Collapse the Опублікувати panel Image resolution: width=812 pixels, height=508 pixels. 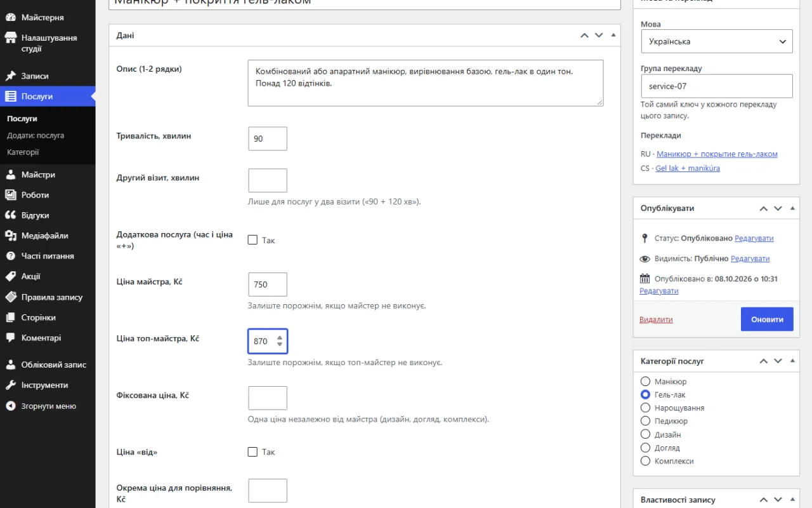click(x=792, y=208)
